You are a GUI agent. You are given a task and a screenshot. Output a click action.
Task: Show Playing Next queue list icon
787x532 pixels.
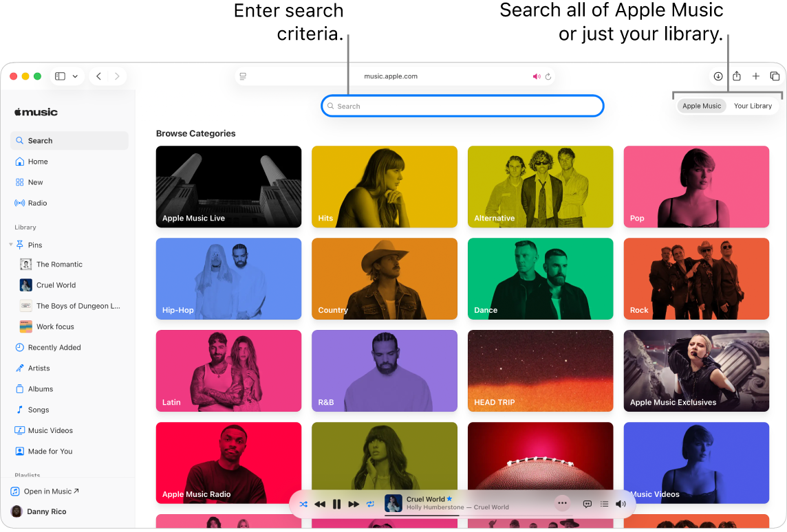pyautogui.click(x=604, y=504)
